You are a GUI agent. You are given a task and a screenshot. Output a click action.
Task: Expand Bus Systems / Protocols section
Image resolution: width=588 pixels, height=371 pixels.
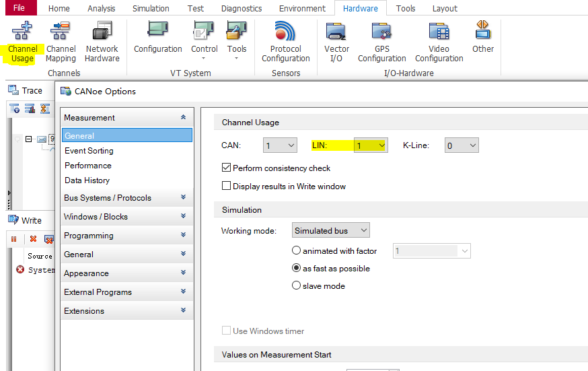click(184, 197)
